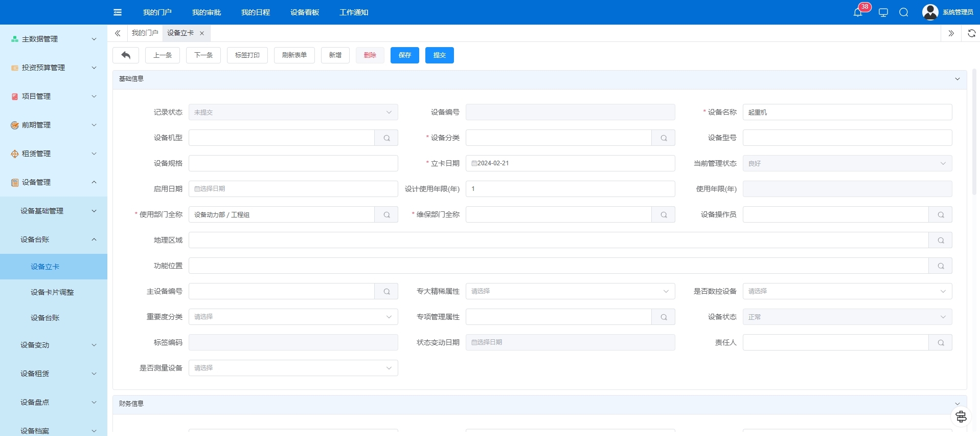Screen dimensions: 980x436
Task: Open the 当前管理状态 dropdown
Action: pyautogui.click(x=848, y=163)
